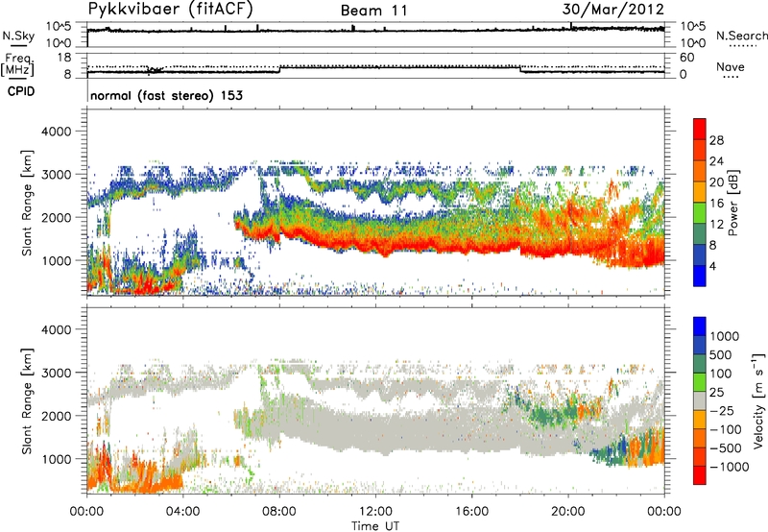This screenshot has height=532, width=768.
Task: Click the '1000' label on velocity panel axis
Action: (x=57, y=459)
